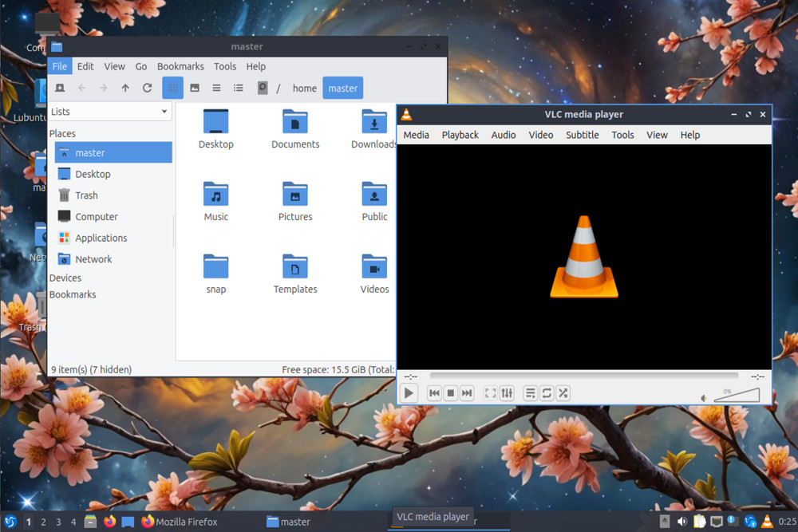Select Applications in the Places sidebar

point(101,238)
